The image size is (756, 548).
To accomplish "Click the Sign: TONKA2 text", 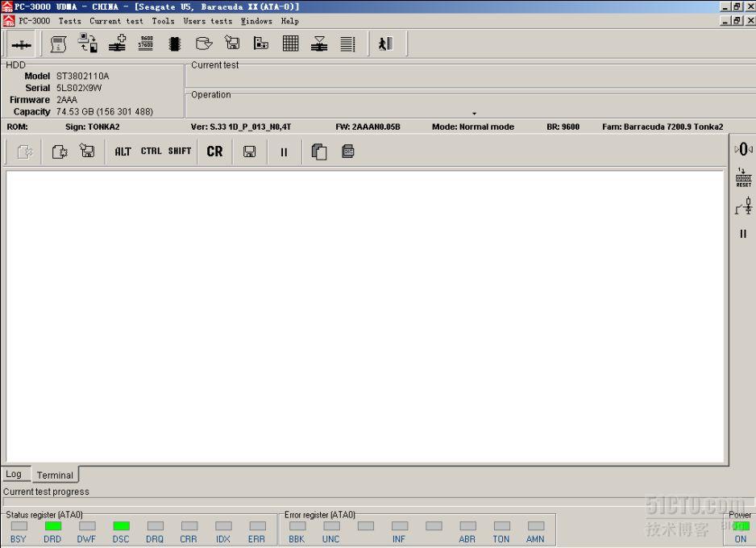I will [x=93, y=127].
